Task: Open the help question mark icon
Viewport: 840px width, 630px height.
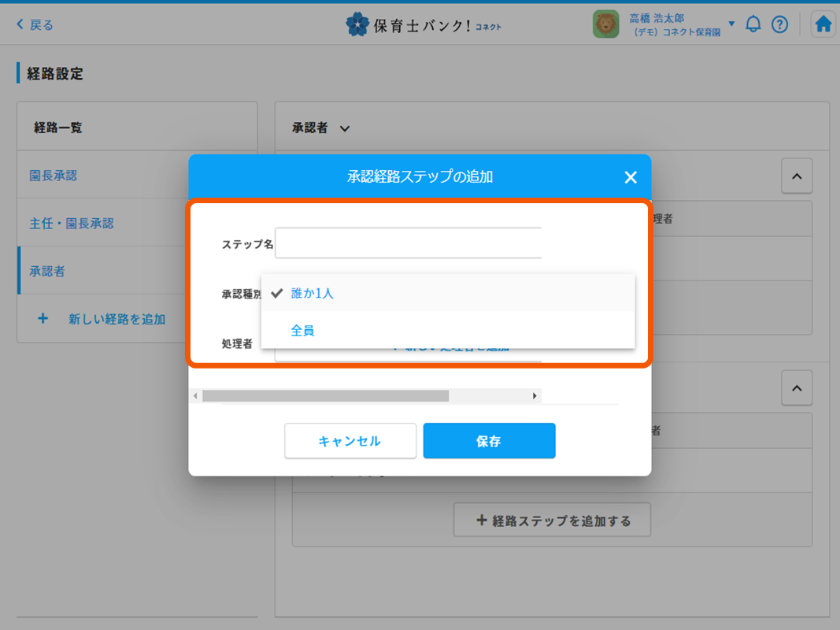Action: 779,24
